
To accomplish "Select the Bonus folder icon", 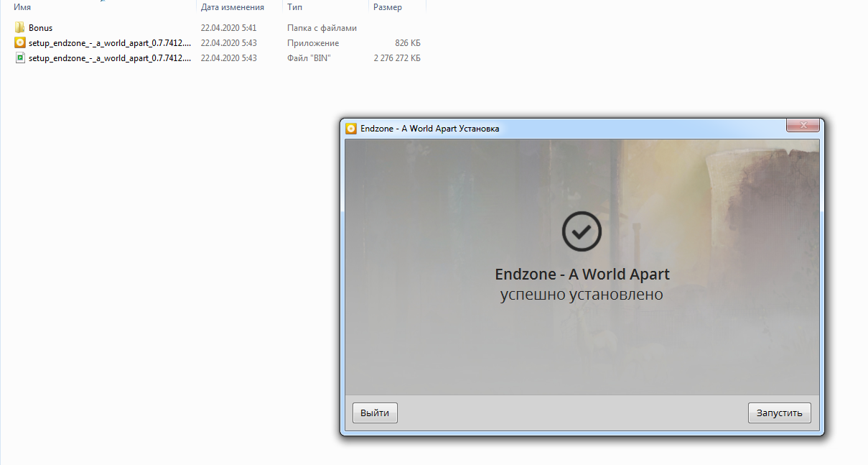I will (x=20, y=28).
